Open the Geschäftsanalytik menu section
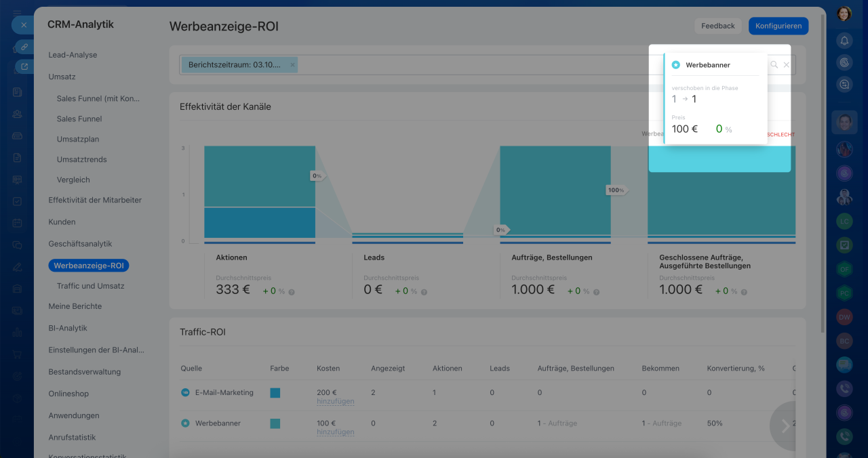868x458 pixels. point(80,244)
